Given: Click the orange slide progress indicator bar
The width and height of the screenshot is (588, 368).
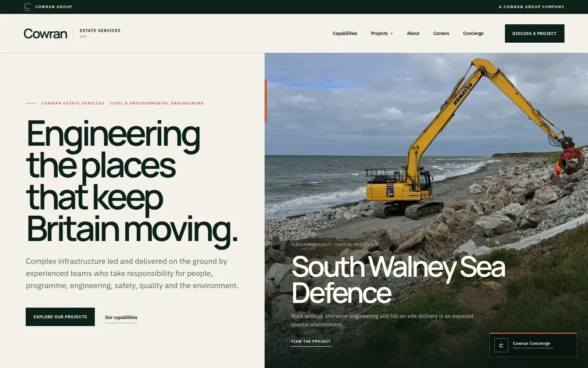Looking at the screenshot, I should pyautogui.click(x=266, y=100).
